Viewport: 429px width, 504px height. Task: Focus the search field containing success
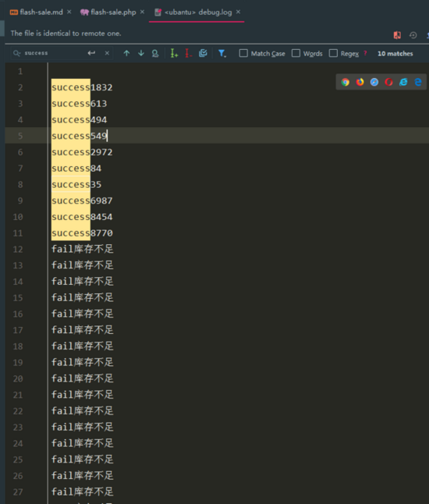55,53
